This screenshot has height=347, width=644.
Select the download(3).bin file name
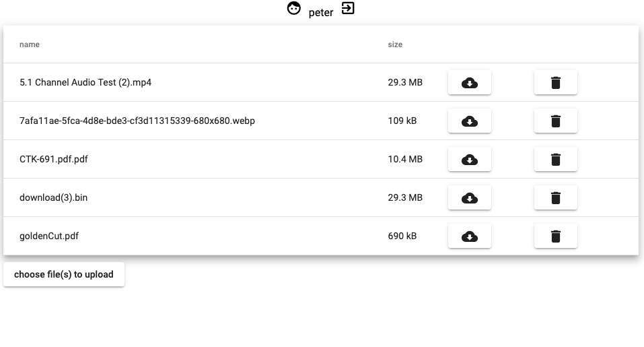coord(54,198)
